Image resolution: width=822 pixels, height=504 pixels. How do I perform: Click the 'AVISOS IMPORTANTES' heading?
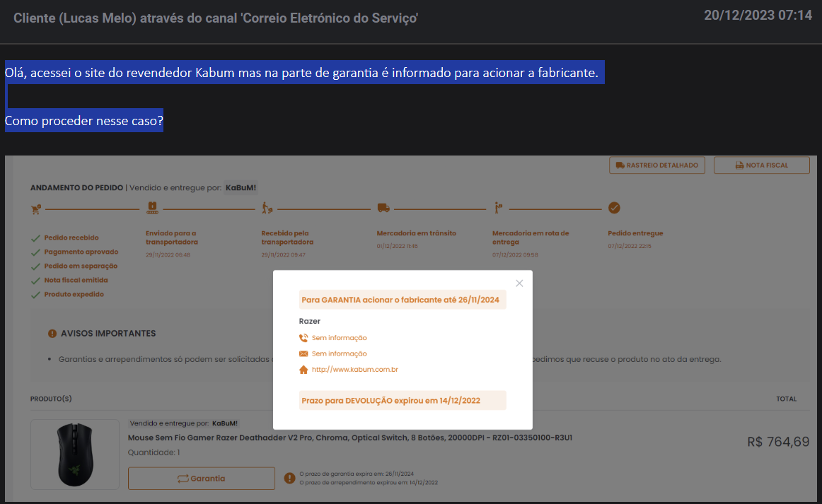108,333
